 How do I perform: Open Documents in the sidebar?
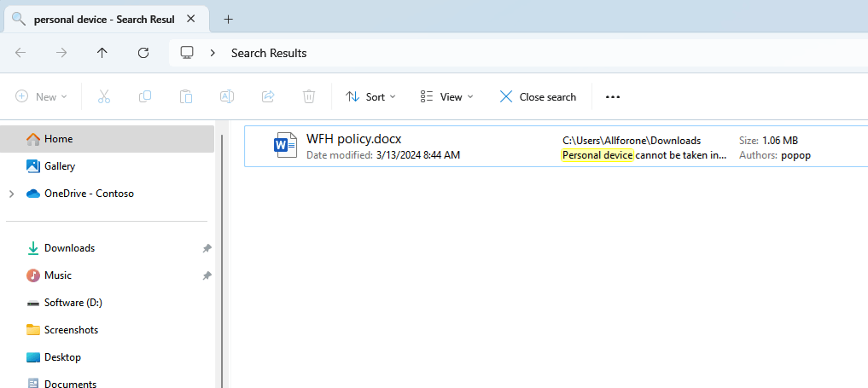click(70, 384)
